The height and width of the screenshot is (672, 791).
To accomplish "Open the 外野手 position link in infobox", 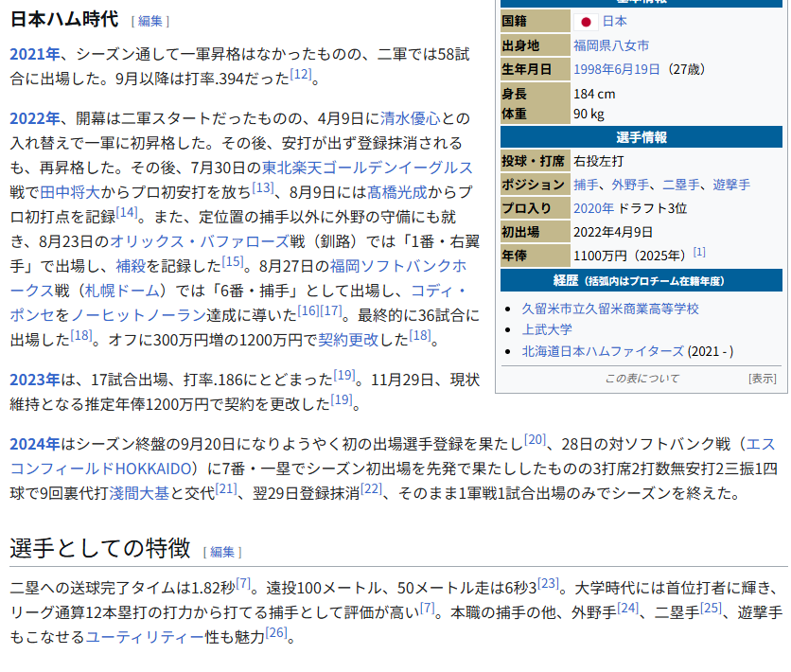I will [630, 185].
